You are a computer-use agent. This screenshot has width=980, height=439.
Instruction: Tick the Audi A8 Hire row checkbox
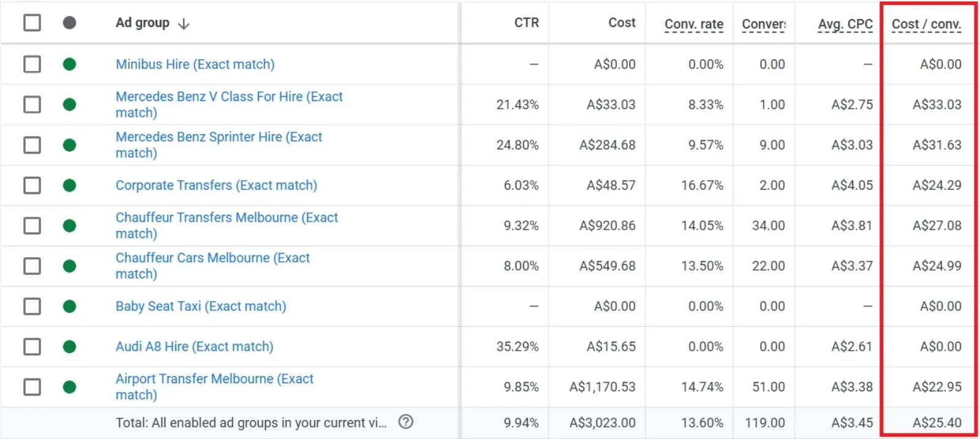point(32,347)
